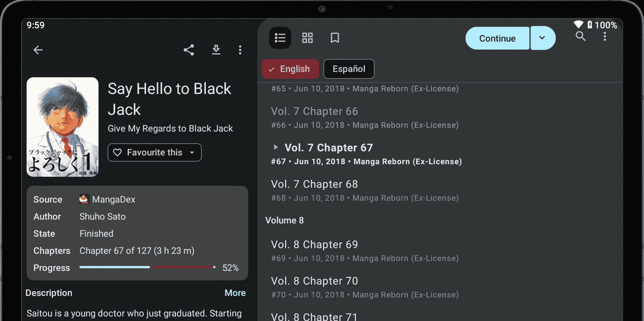Switch to pages grid view

coord(307,38)
